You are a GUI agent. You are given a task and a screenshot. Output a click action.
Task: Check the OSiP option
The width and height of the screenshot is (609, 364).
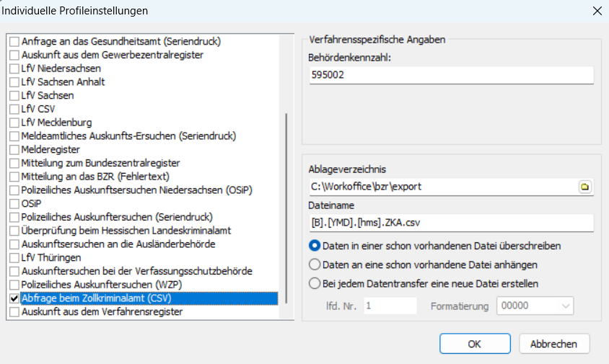pos(14,204)
